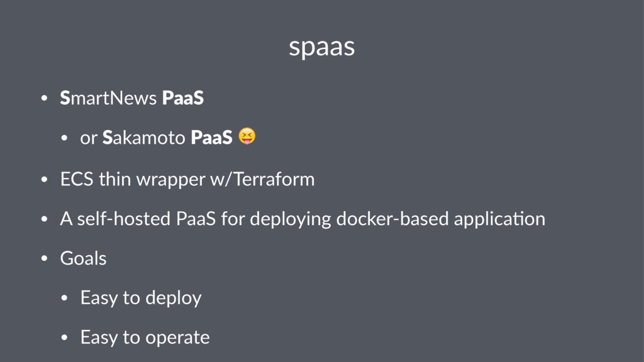
Task: Click the bullet dot before Goals
Action: point(45,258)
